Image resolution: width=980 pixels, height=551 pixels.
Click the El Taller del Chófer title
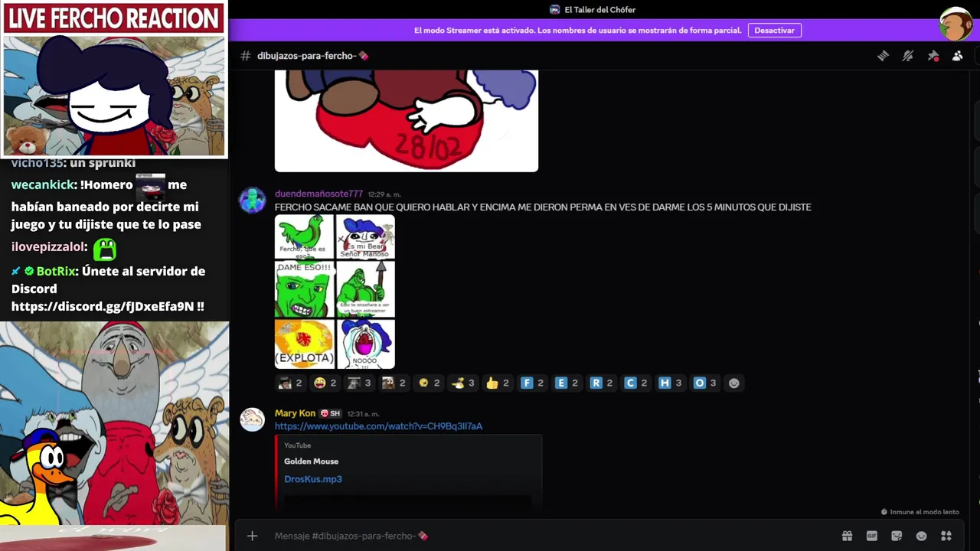[599, 10]
